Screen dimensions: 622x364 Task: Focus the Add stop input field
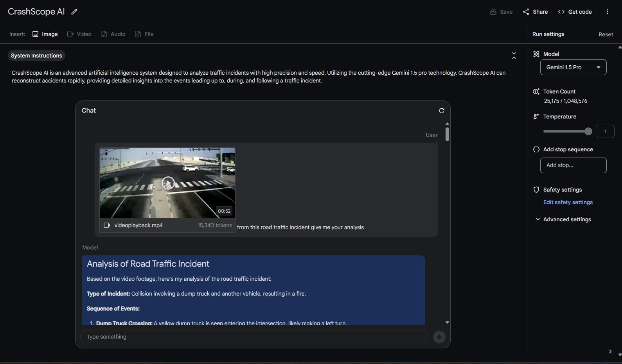point(573,165)
